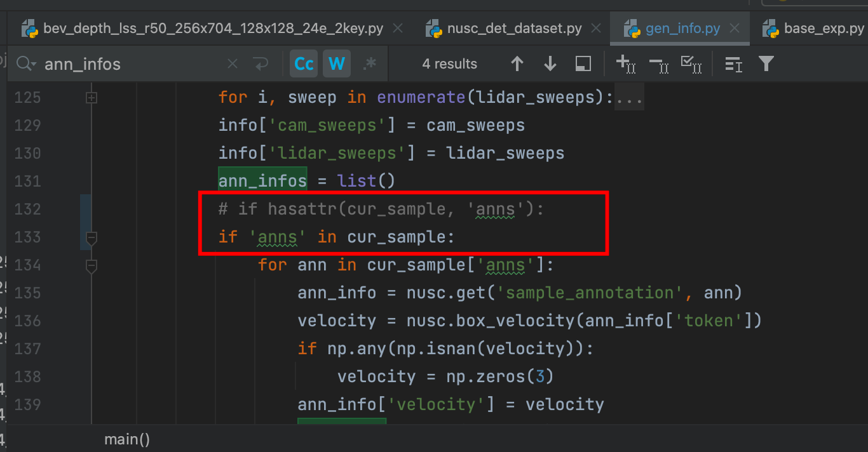868x452 pixels.
Task: Click the next occurrence down arrow
Action: click(550, 63)
